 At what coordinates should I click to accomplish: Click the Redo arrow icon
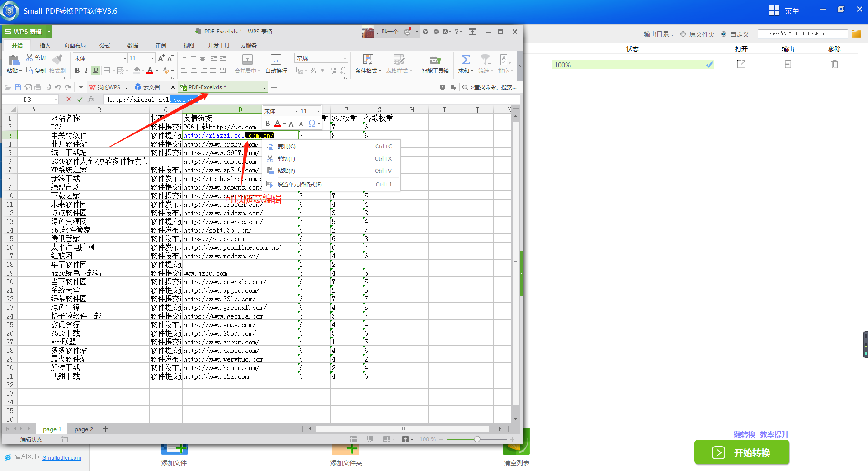pyautogui.click(x=68, y=87)
